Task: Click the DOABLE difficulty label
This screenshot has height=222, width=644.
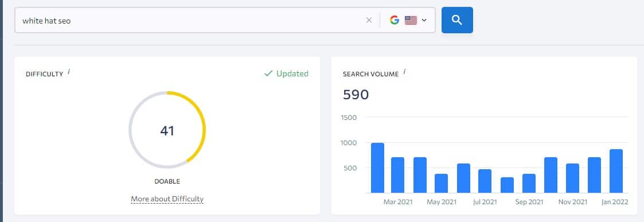Action: point(167,181)
